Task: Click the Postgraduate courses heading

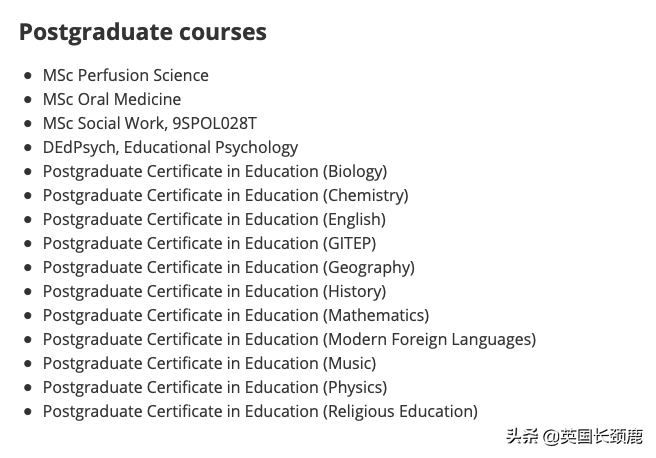Action: (143, 32)
